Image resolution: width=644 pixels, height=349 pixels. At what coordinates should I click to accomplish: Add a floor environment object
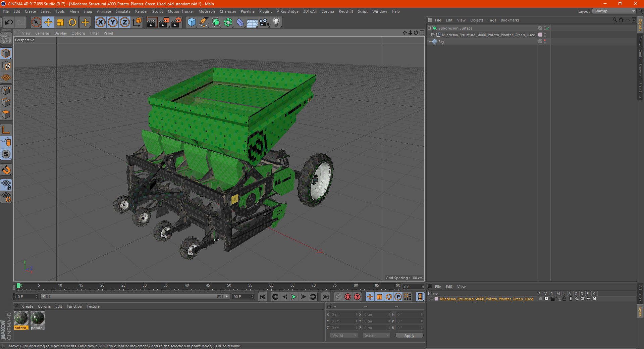click(x=252, y=22)
